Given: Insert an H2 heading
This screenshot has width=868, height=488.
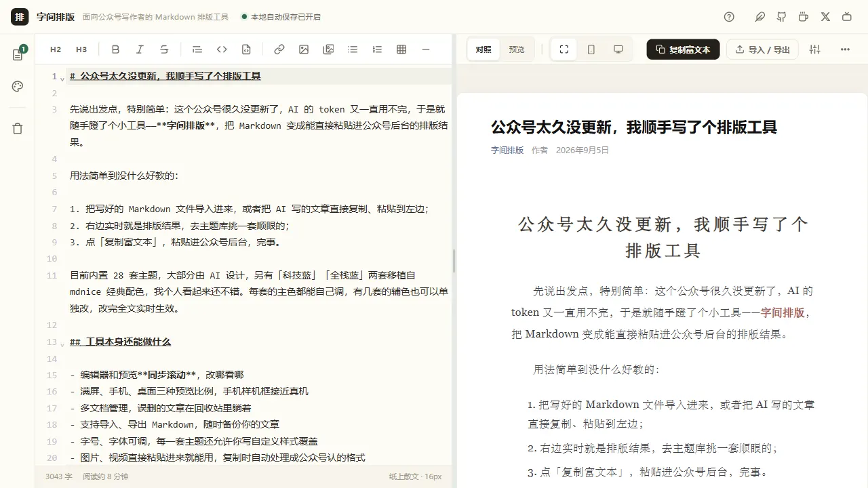Looking at the screenshot, I should point(56,49).
